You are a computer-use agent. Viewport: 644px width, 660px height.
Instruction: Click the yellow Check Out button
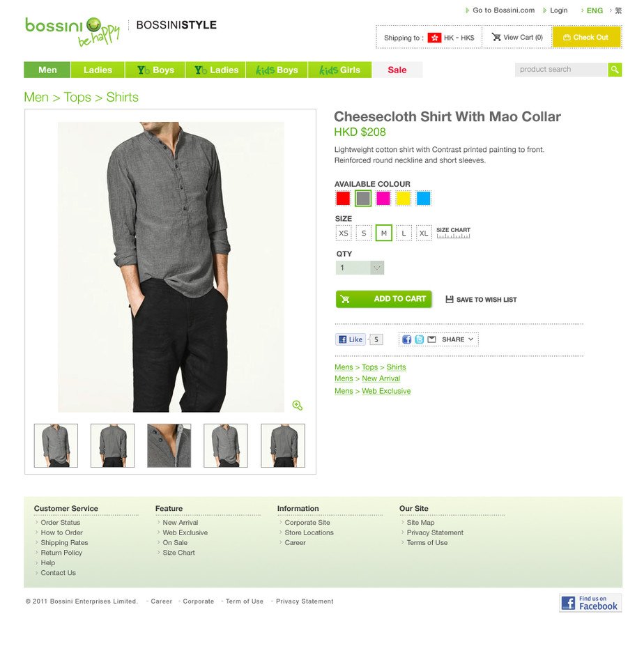pyautogui.click(x=586, y=37)
